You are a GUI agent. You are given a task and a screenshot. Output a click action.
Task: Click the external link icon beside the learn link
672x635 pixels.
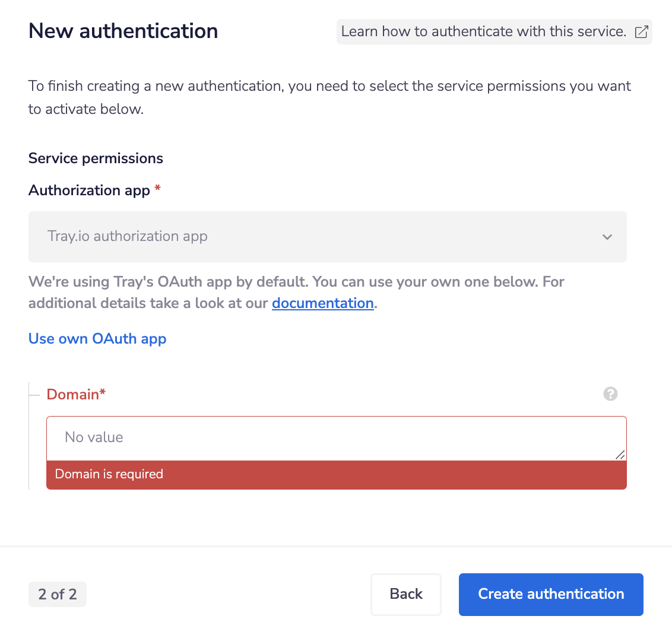click(641, 32)
